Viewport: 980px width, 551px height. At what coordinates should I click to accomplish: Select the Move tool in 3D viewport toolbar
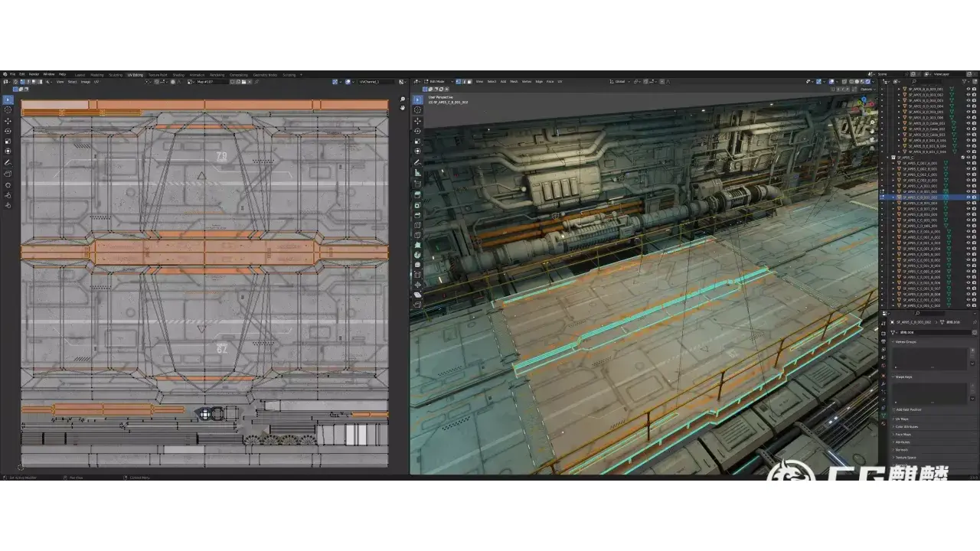click(417, 121)
